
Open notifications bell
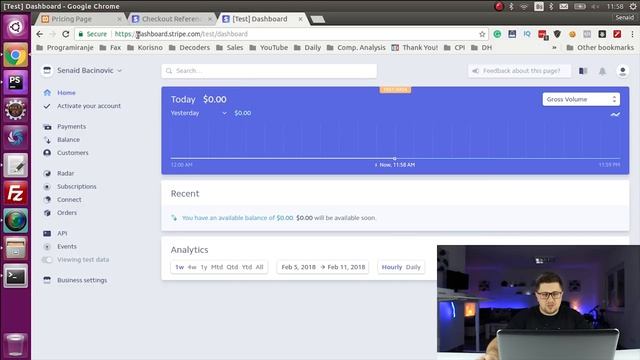point(602,71)
